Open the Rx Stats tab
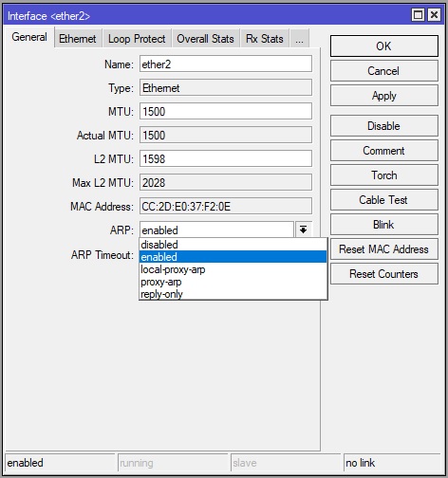This screenshot has width=448, height=478. click(265, 39)
